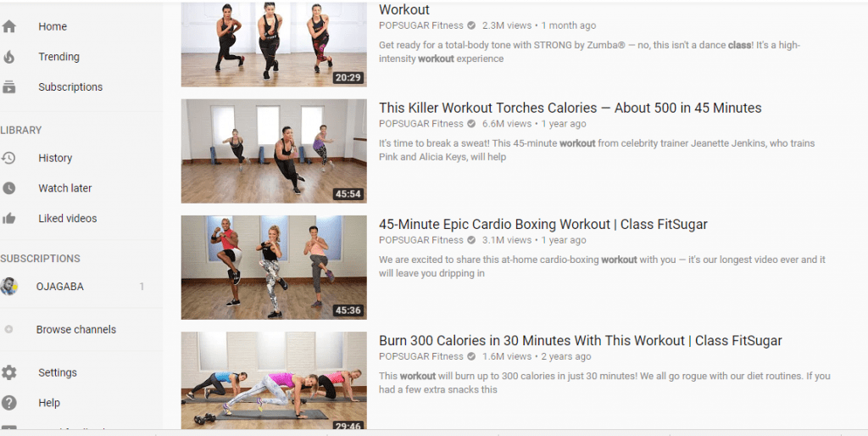Viewport: 868px width, 436px height.
Task: Play the 45:36 cardio boxing thumbnail
Action: [x=274, y=267]
